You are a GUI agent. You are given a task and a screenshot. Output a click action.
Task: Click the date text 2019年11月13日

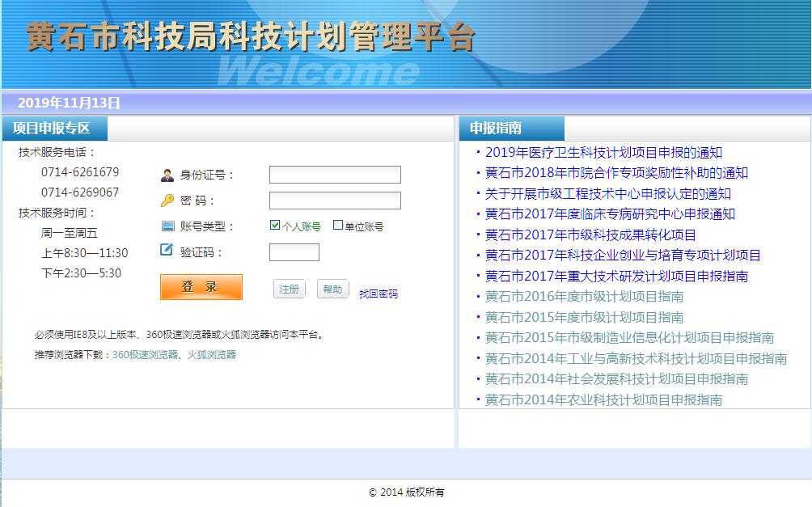[69, 103]
